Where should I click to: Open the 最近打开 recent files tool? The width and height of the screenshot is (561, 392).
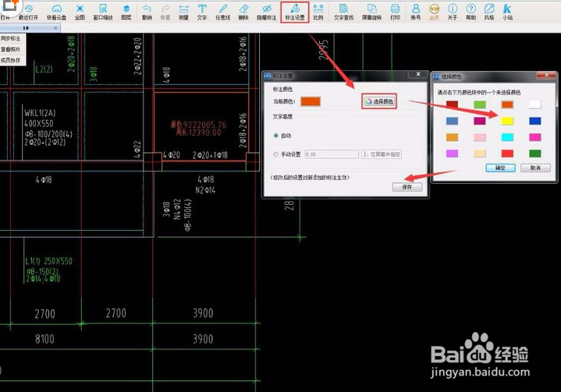point(28,12)
